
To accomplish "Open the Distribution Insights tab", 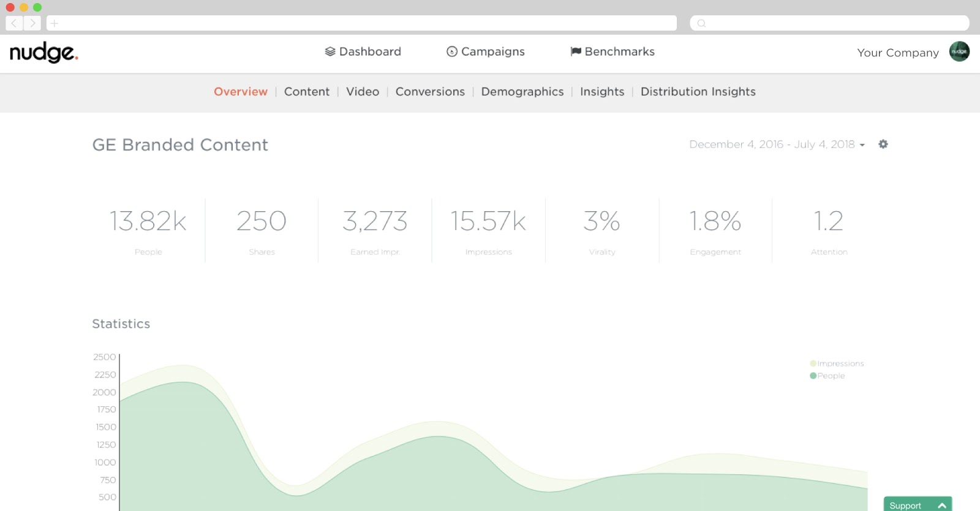I will [698, 91].
